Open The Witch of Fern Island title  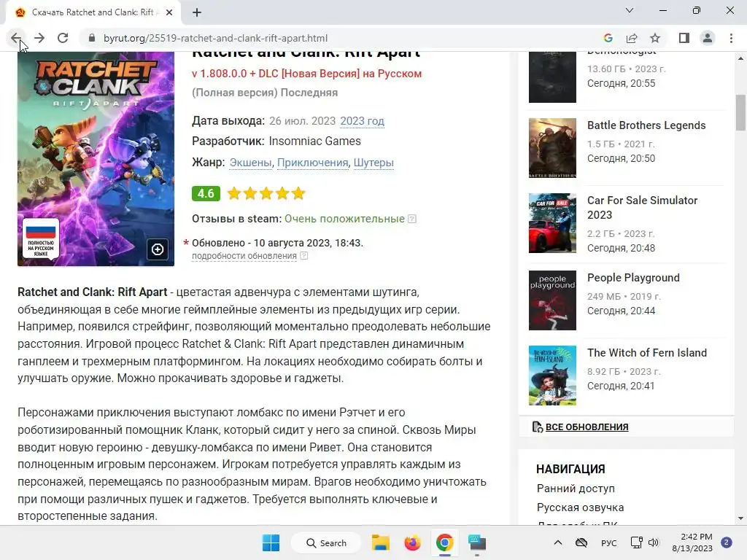[646, 353]
